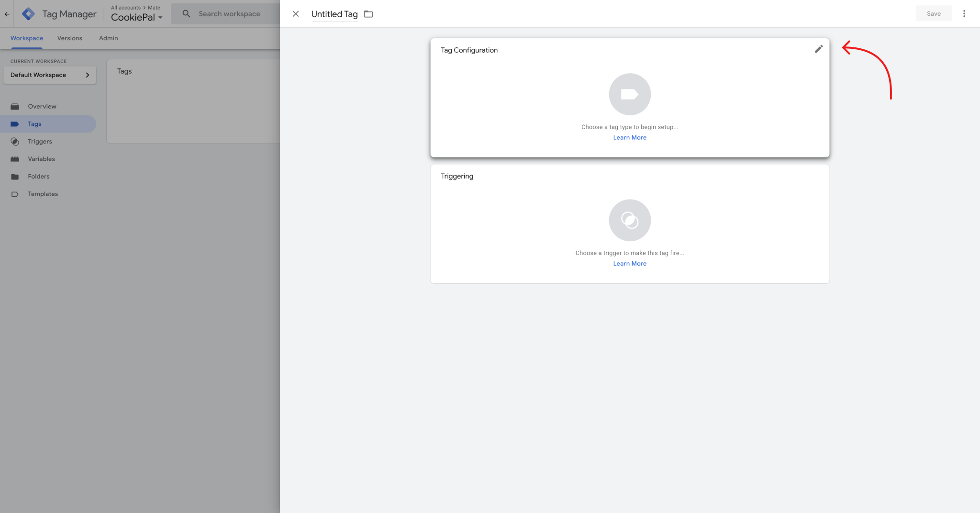Click the tag type placeholder icon
Viewport: 980px width, 513px height.
630,94
